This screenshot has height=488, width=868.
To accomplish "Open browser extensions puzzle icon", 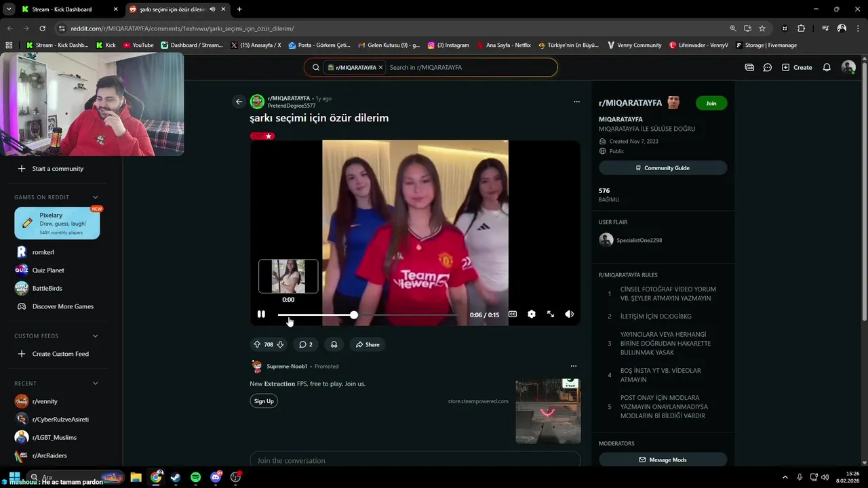I will click(802, 28).
